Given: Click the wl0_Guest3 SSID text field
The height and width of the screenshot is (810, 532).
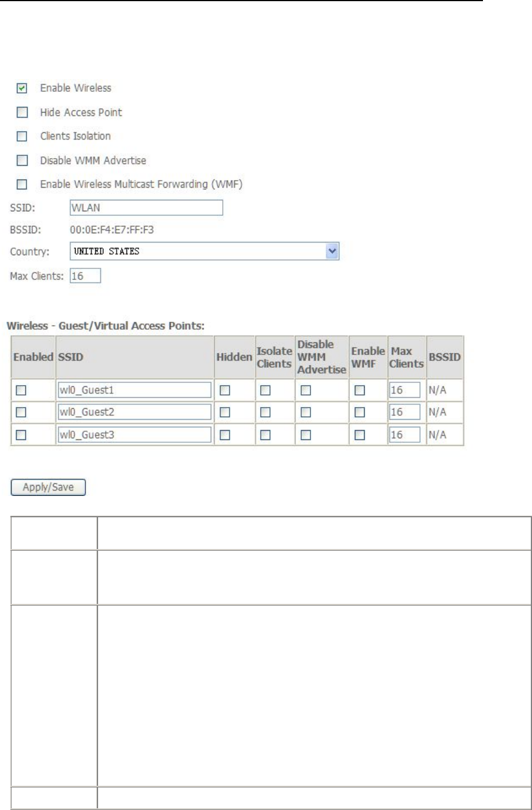Looking at the screenshot, I should pyautogui.click(x=134, y=435).
